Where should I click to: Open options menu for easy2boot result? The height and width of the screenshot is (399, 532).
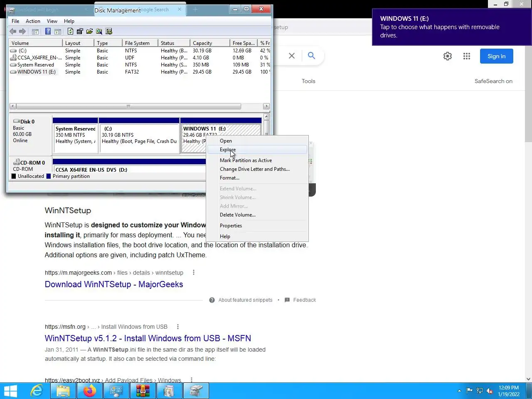(192, 380)
